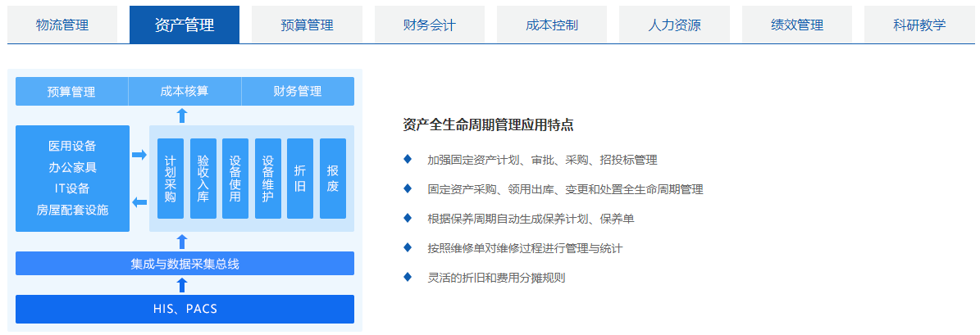Click the heading 资产全生命周期管理应用特点

(x=489, y=124)
